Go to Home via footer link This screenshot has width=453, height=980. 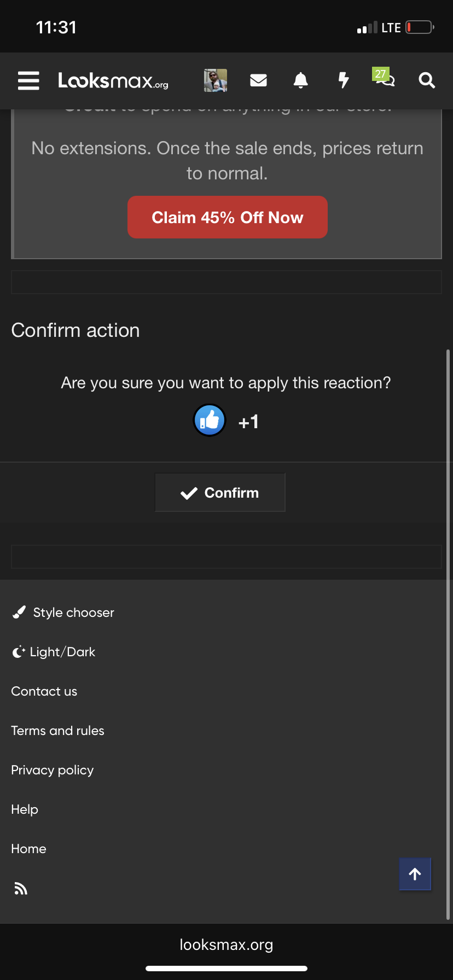point(29,849)
